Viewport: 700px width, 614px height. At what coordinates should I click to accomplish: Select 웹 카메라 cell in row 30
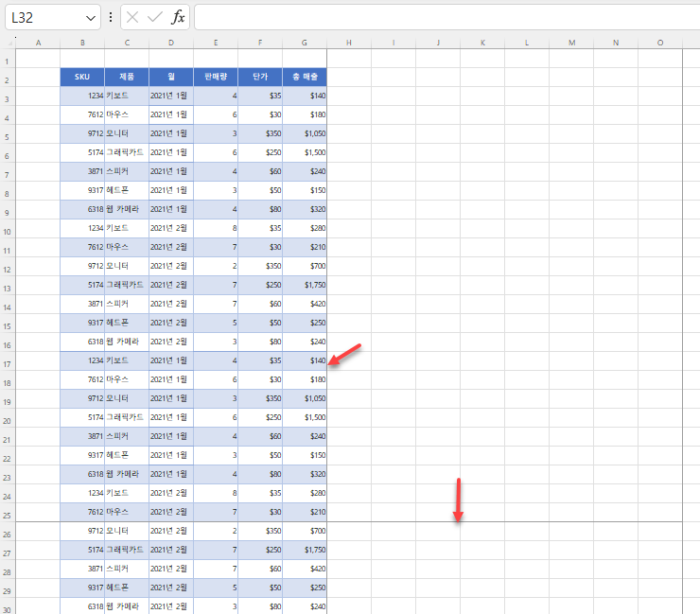coord(127,606)
